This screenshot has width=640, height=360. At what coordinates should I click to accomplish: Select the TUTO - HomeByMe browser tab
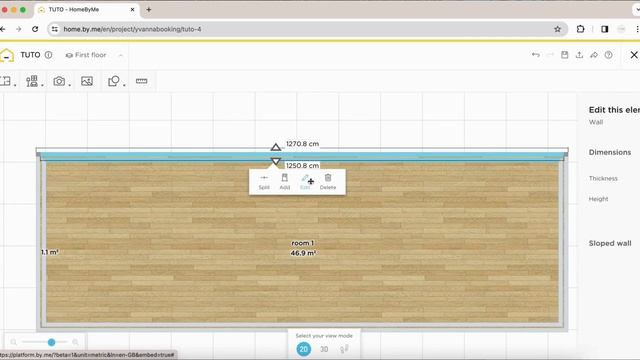coord(87,9)
